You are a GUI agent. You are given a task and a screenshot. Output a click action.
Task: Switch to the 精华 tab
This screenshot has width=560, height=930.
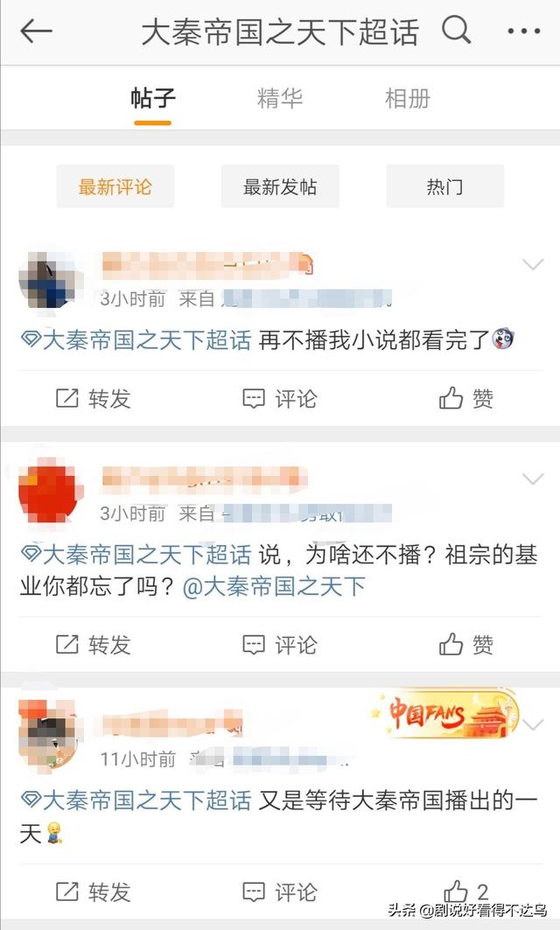[279, 98]
